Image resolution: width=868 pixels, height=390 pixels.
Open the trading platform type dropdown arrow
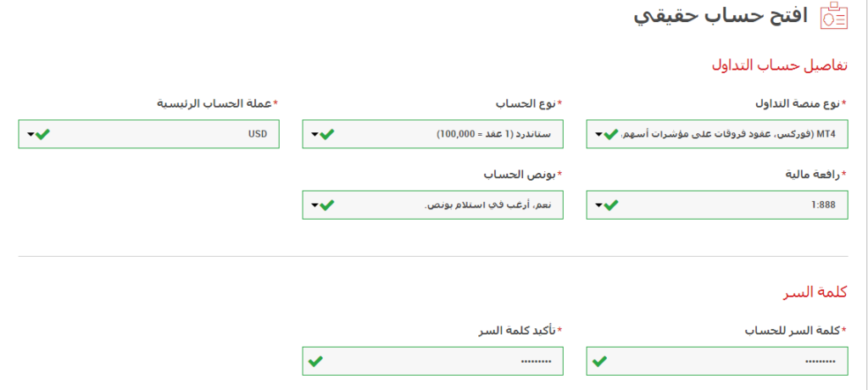(598, 134)
